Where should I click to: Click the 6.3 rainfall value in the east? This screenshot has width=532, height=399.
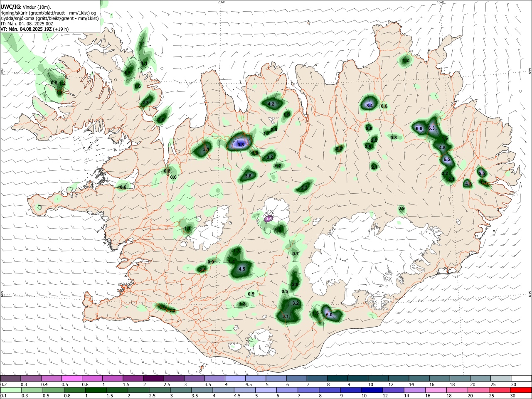pos(431,128)
